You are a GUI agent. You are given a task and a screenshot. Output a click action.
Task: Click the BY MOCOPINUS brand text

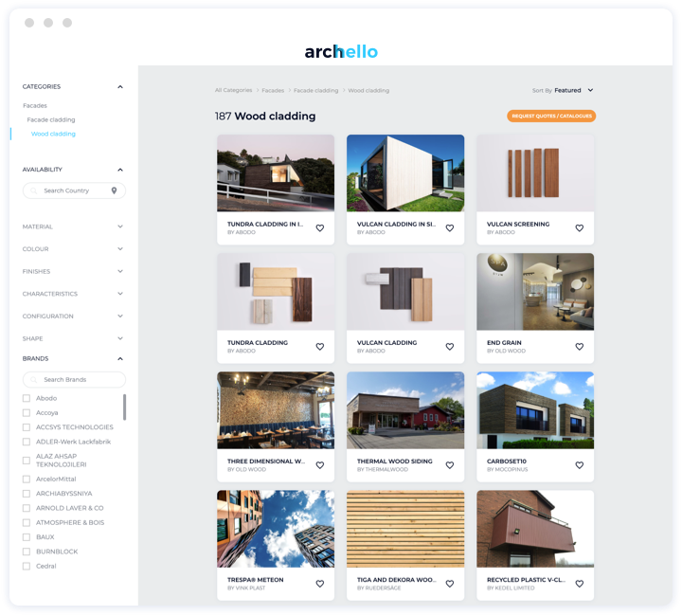[507, 469]
